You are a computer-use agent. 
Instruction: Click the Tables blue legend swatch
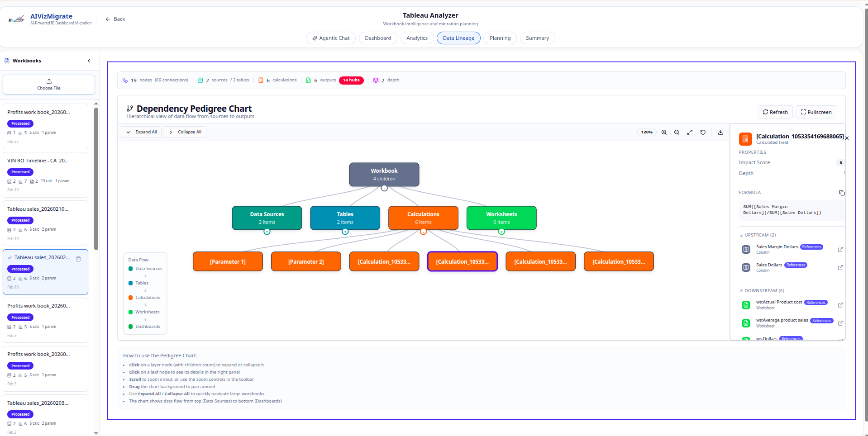[131, 283]
